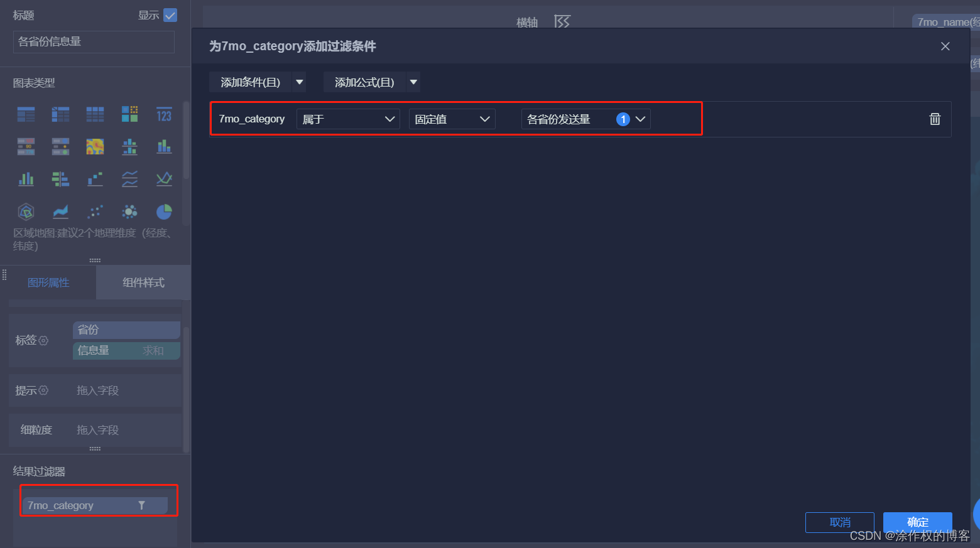
Task: Select the area chart type icon
Action: [x=60, y=212]
